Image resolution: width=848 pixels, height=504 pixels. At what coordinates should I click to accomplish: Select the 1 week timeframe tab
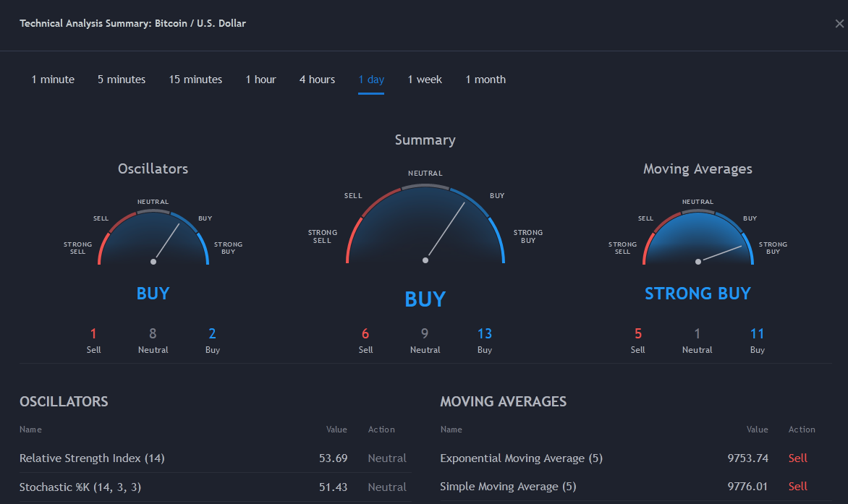425,80
